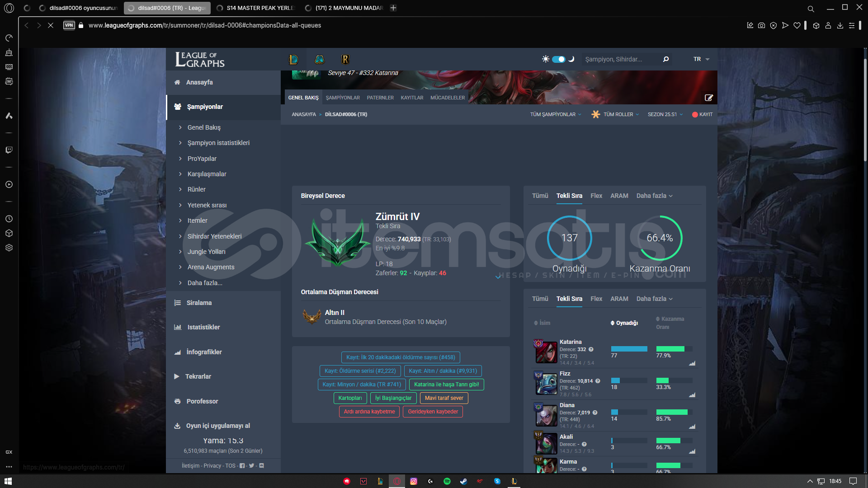Open the Windows Start menu
The height and width of the screenshot is (488, 868).
8,481
